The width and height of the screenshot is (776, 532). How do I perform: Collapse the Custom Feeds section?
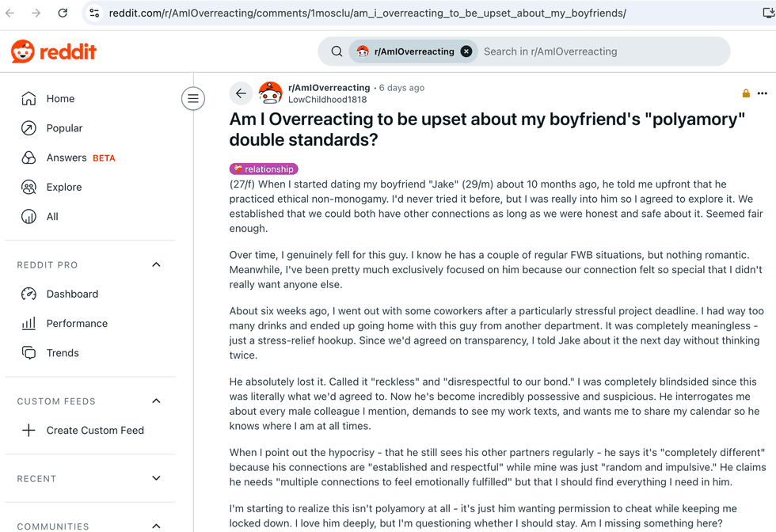(157, 401)
